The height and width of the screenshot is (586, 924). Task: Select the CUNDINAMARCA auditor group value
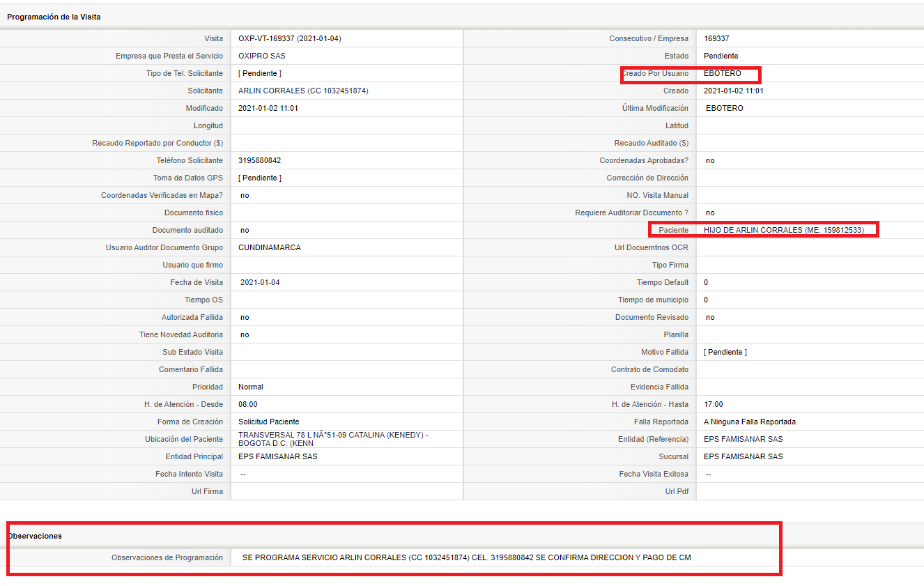point(270,247)
